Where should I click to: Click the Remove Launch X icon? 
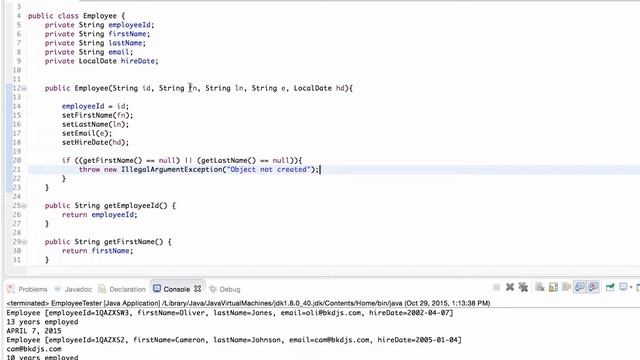click(x=510, y=287)
